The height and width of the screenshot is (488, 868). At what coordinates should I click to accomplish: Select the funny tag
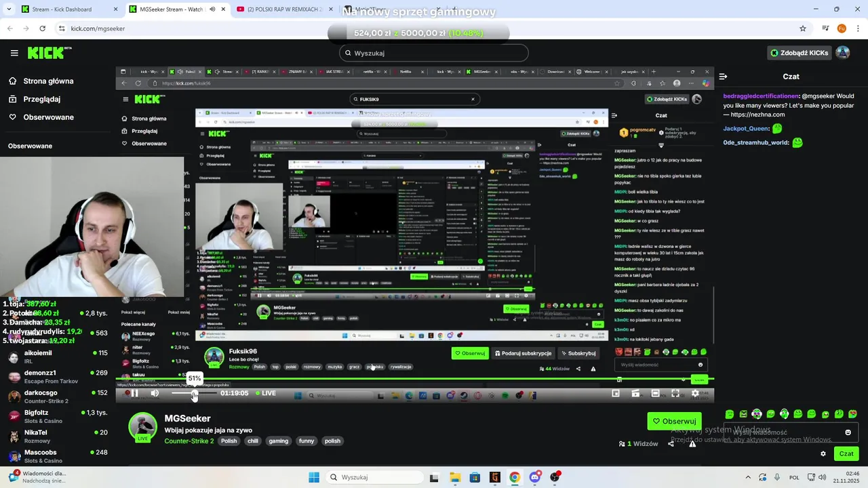[x=307, y=441]
